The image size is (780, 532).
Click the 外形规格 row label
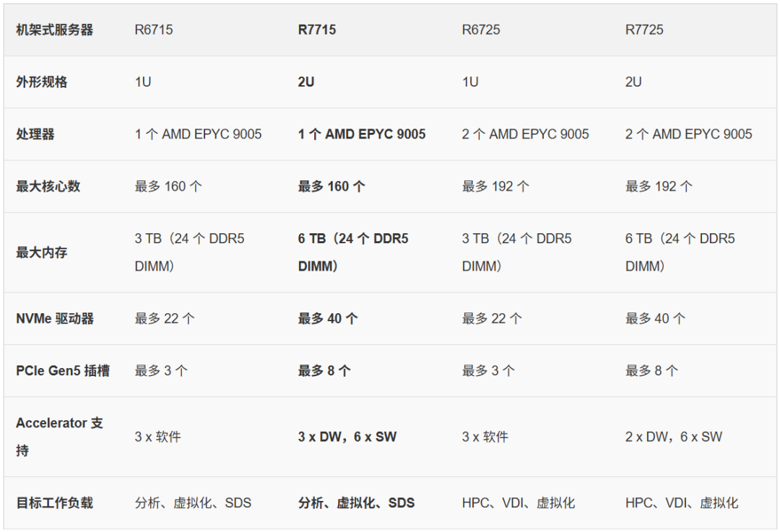42,82
